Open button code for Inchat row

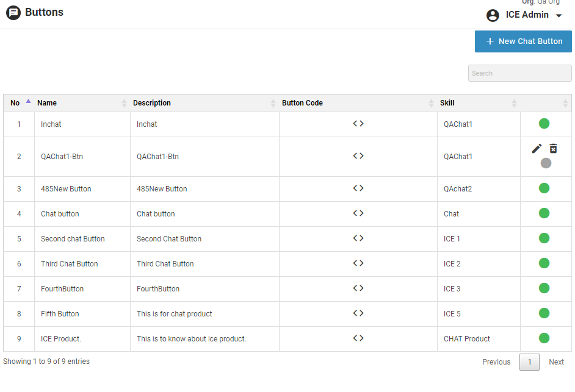(x=358, y=124)
